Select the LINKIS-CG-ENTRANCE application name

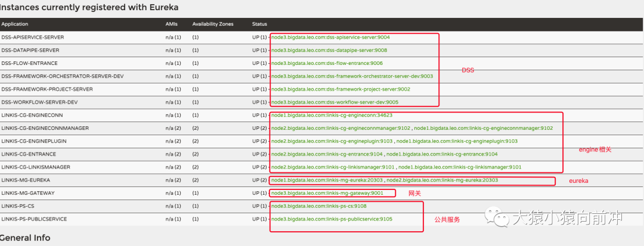click(x=29, y=154)
